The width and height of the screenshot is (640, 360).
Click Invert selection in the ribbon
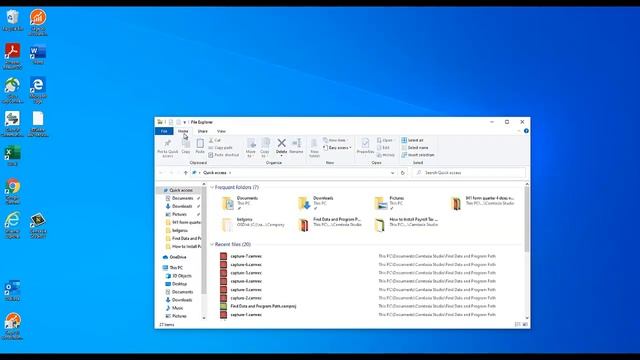pyautogui.click(x=418, y=155)
